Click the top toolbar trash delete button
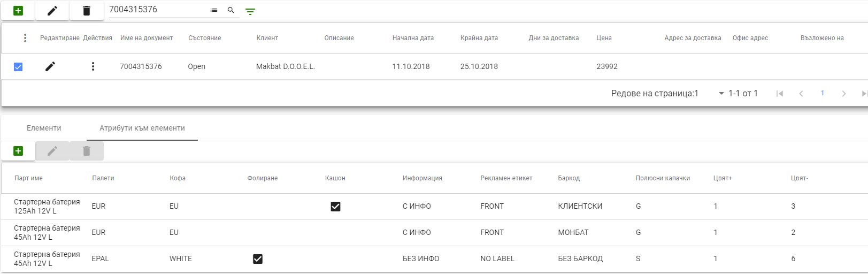This screenshot has height=274, width=868. pyautogui.click(x=87, y=11)
